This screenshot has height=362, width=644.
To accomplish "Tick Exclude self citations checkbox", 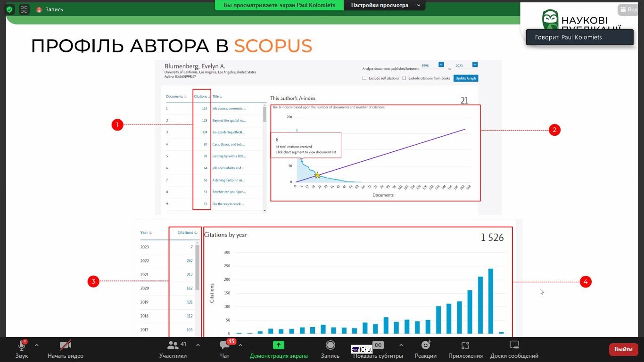I will coord(364,78).
